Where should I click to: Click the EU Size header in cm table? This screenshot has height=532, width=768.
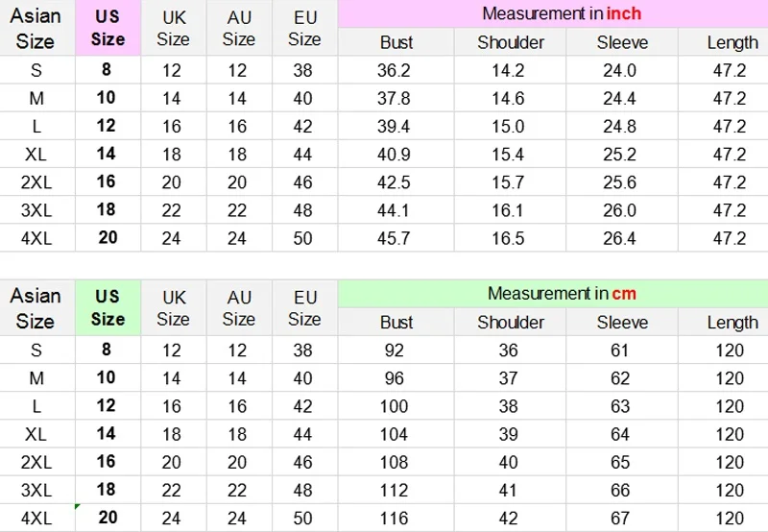(304, 307)
